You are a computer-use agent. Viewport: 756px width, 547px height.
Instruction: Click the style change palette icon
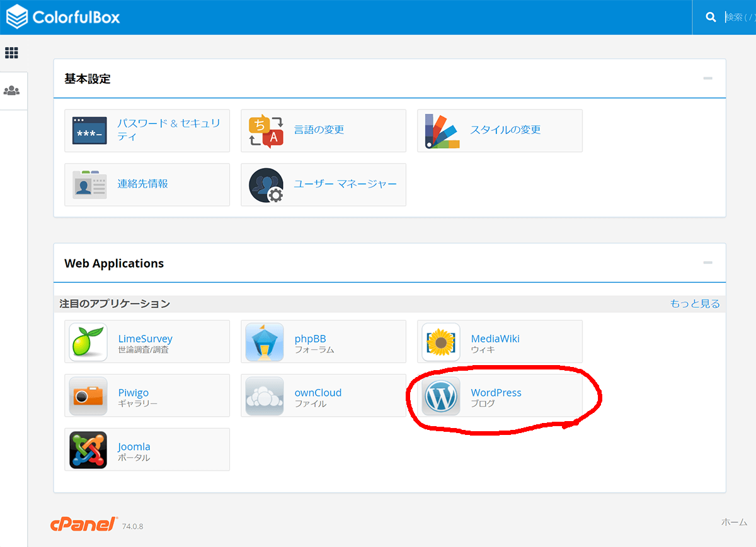(x=442, y=130)
